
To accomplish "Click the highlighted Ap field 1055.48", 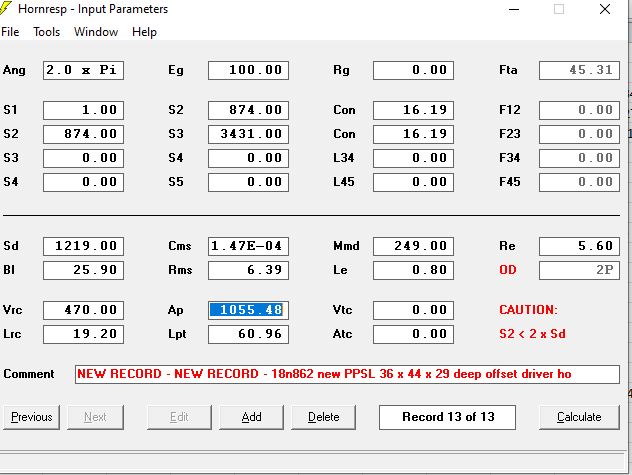I will [x=248, y=310].
